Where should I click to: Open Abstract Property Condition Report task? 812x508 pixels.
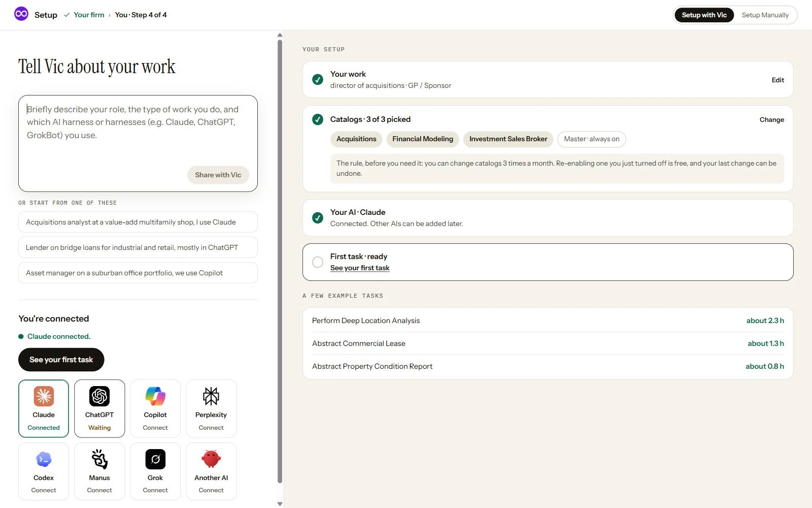point(548,366)
